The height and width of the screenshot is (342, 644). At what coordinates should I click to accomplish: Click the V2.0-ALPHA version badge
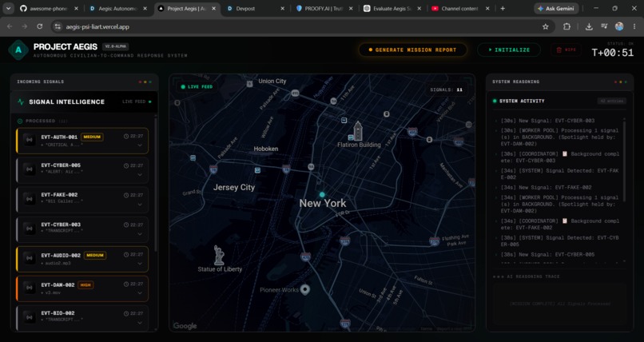(x=115, y=47)
